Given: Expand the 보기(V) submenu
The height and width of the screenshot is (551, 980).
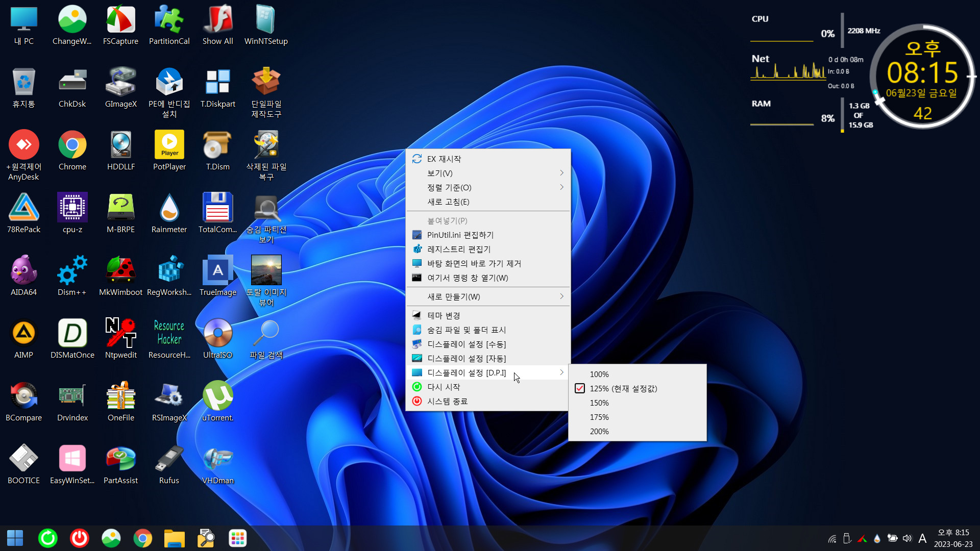Looking at the screenshot, I should (x=488, y=173).
